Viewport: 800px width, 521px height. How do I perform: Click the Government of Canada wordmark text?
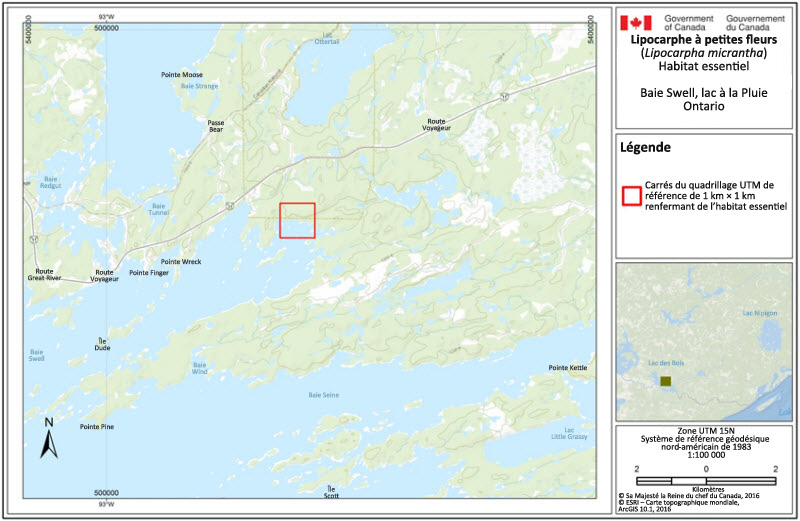pos(688,23)
